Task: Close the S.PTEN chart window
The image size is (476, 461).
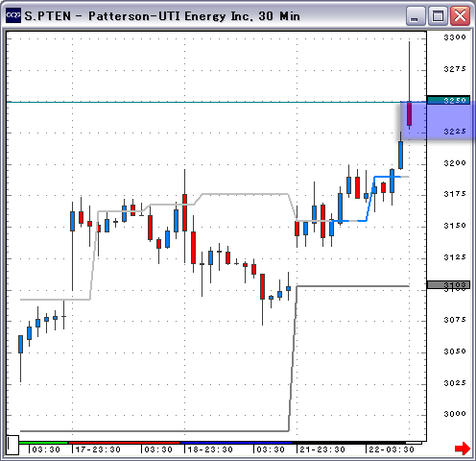Action: (x=460, y=15)
